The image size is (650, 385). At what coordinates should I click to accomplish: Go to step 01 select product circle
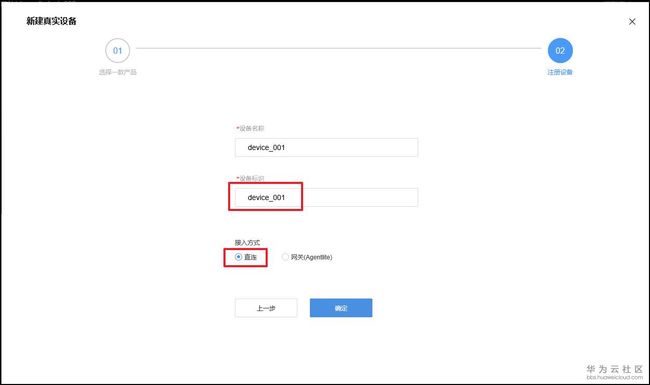click(x=117, y=51)
